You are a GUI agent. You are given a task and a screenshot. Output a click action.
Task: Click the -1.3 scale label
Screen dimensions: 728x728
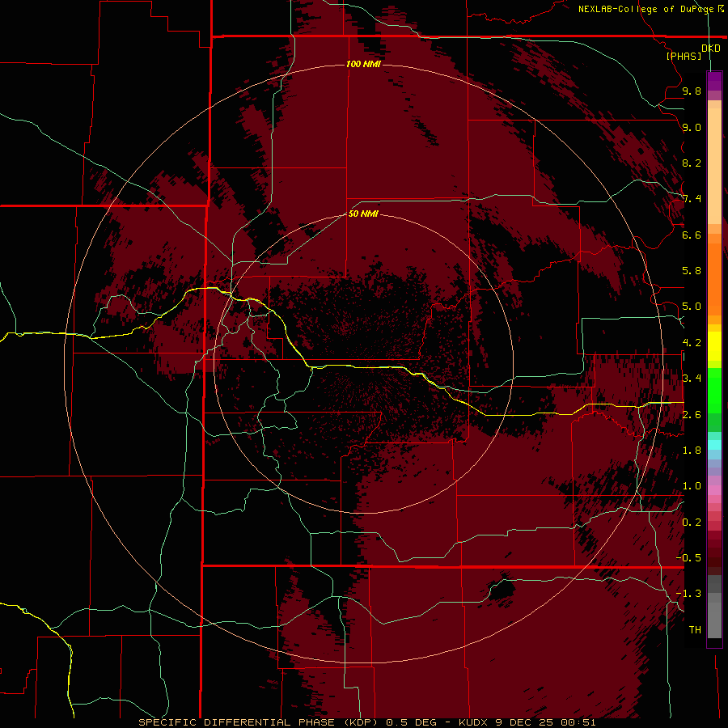688,594
